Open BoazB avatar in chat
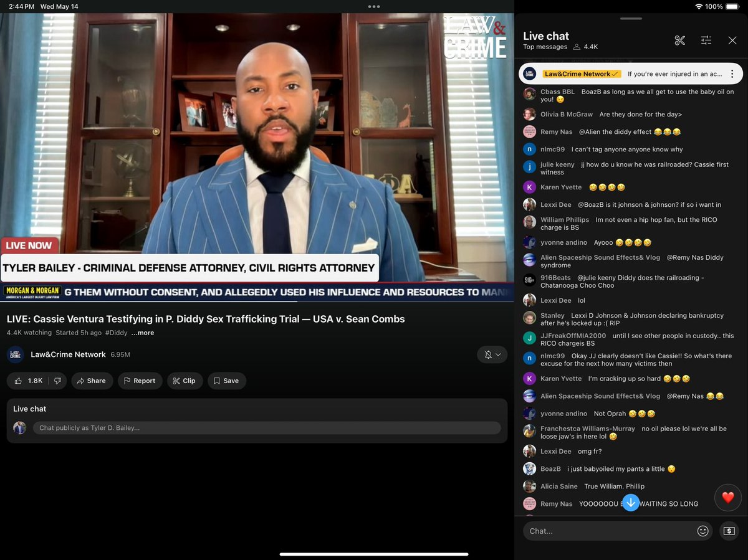 point(529,468)
